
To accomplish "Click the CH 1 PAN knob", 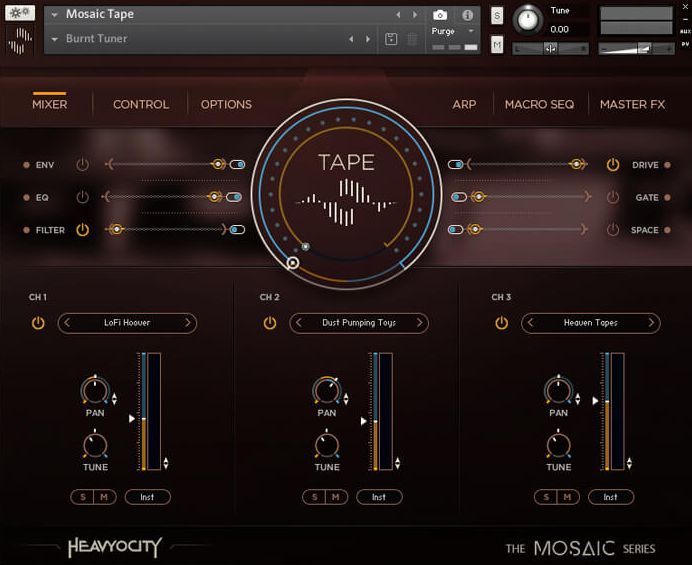I will click(x=95, y=390).
